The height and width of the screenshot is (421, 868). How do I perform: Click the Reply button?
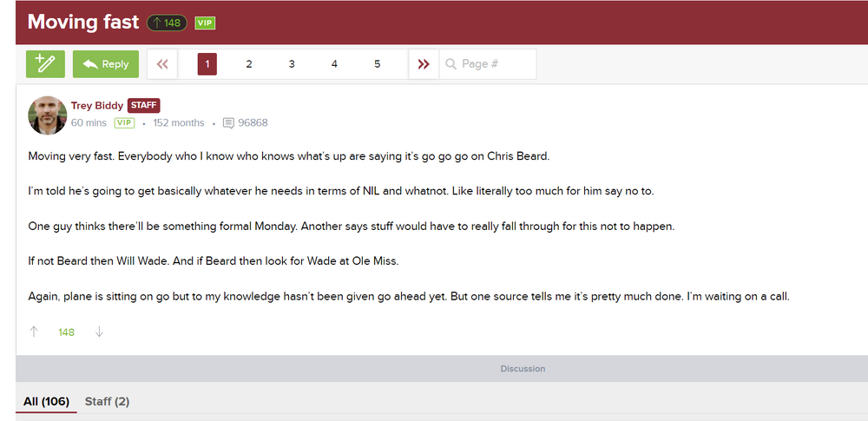click(x=106, y=63)
